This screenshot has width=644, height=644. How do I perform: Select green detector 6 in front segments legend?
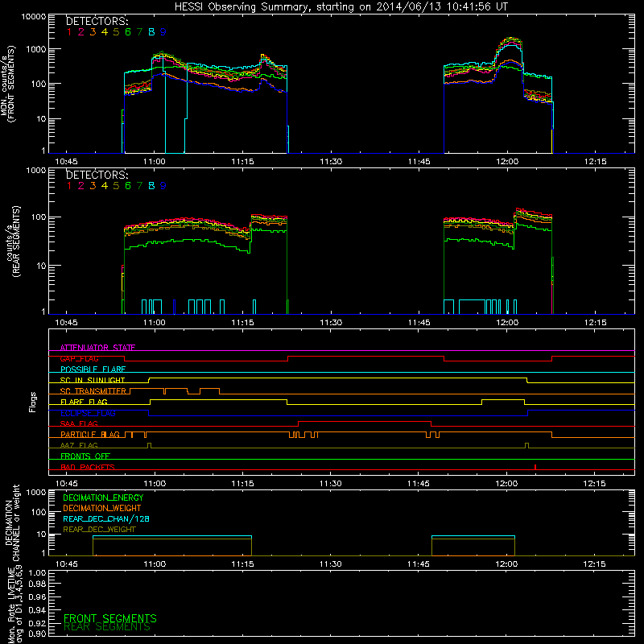[128, 32]
